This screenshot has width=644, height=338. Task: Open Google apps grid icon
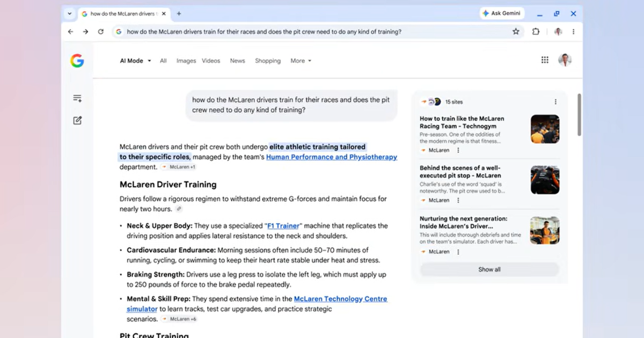tap(545, 60)
